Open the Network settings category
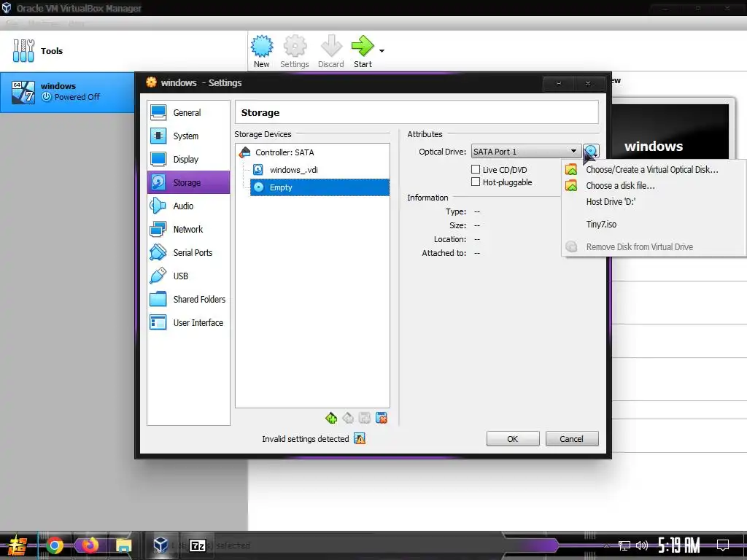Image resolution: width=747 pixels, height=560 pixels. [x=188, y=229]
